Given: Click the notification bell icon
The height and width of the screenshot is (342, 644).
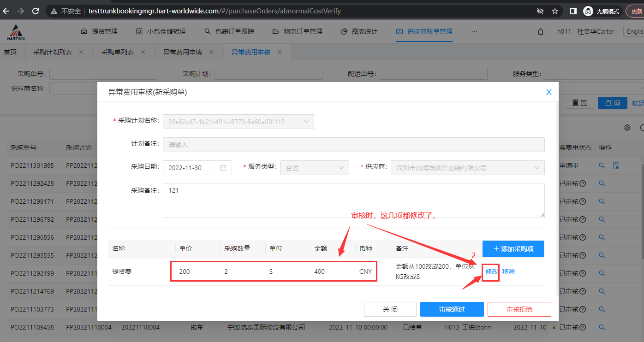Looking at the screenshot, I should pyautogui.click(x=541, y=32).
